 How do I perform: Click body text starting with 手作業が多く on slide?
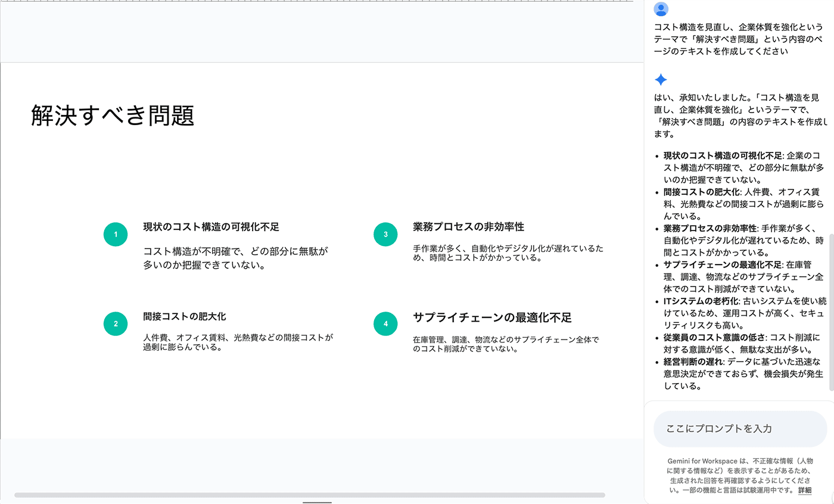pyautogui.click(x=508, y=253)
